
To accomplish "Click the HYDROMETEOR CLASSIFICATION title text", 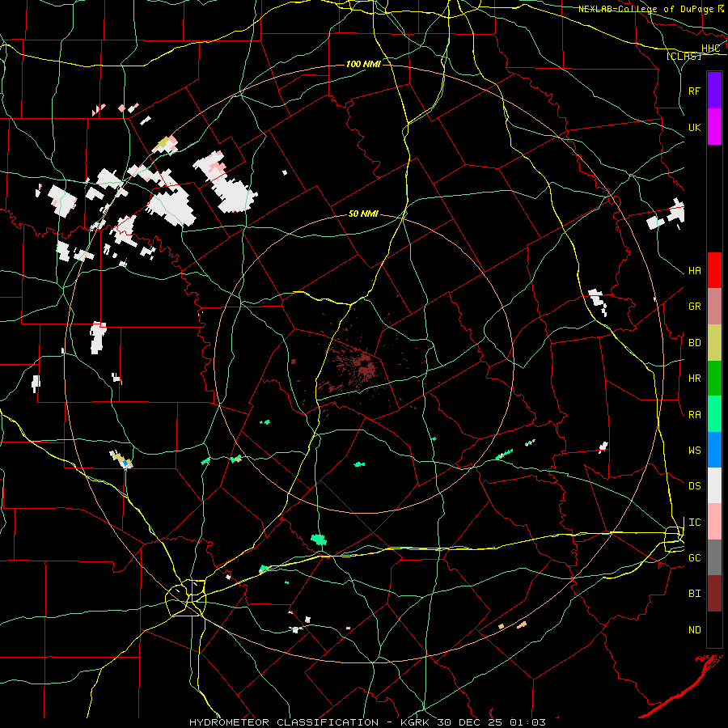I will pyautogui.click(x=284, y=722).
